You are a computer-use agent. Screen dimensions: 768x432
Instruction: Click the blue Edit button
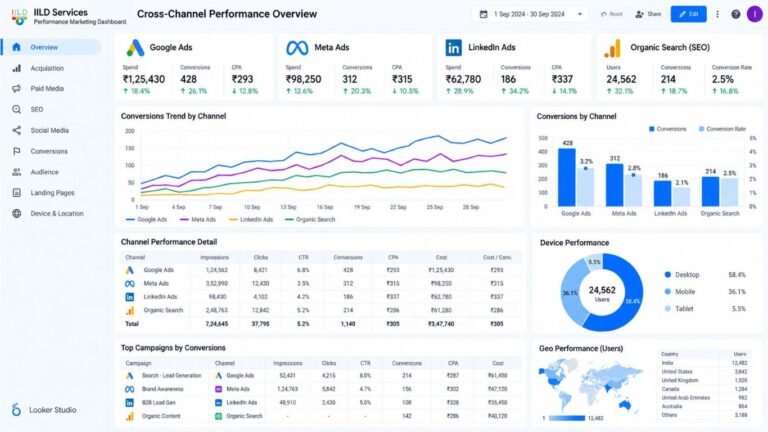688,14
